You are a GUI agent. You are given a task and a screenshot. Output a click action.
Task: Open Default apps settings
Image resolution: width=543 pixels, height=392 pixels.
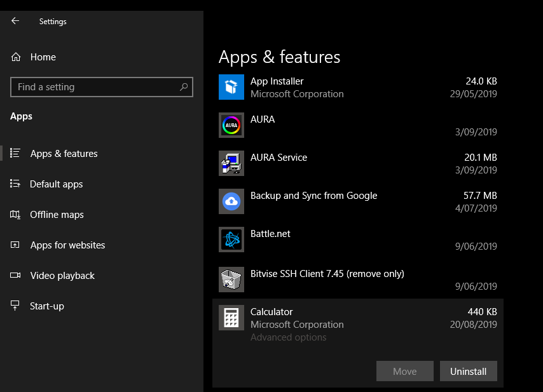point(57,184)
